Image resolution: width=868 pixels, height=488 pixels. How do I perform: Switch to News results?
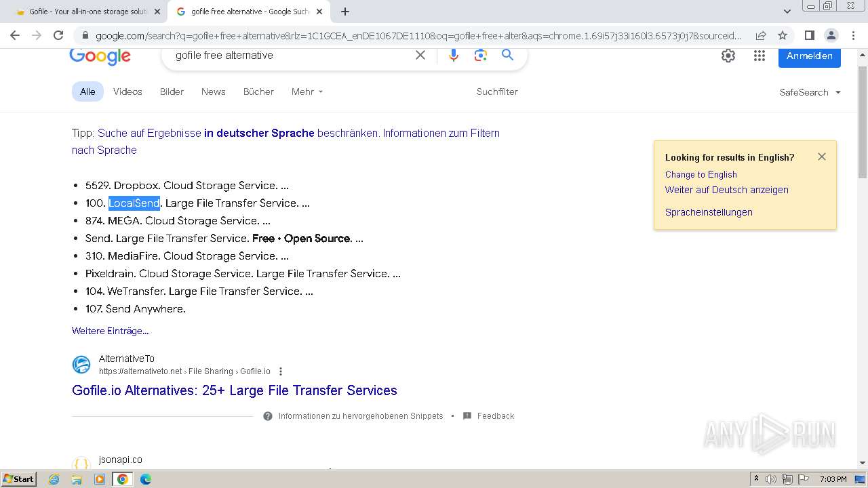point(213,91)
